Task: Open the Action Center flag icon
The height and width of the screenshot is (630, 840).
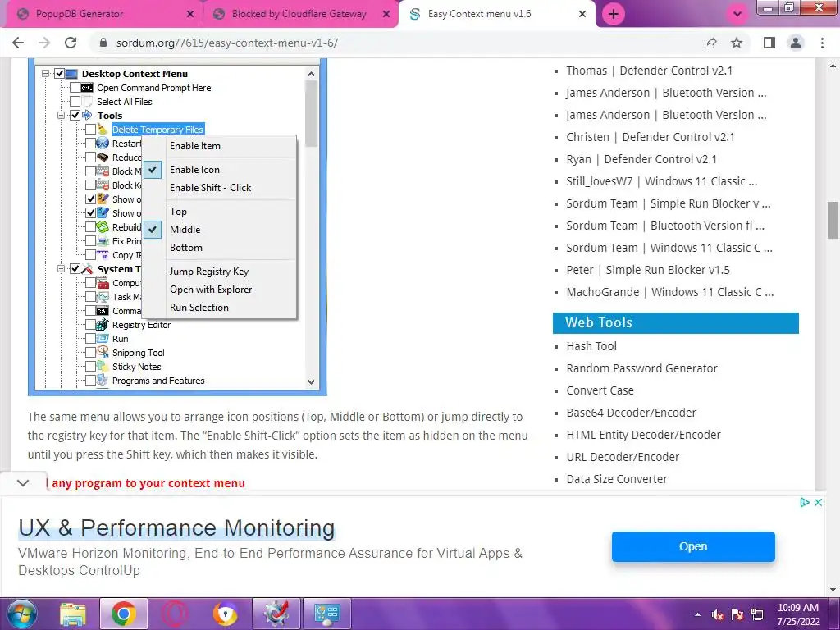Action: coord(737,614)
